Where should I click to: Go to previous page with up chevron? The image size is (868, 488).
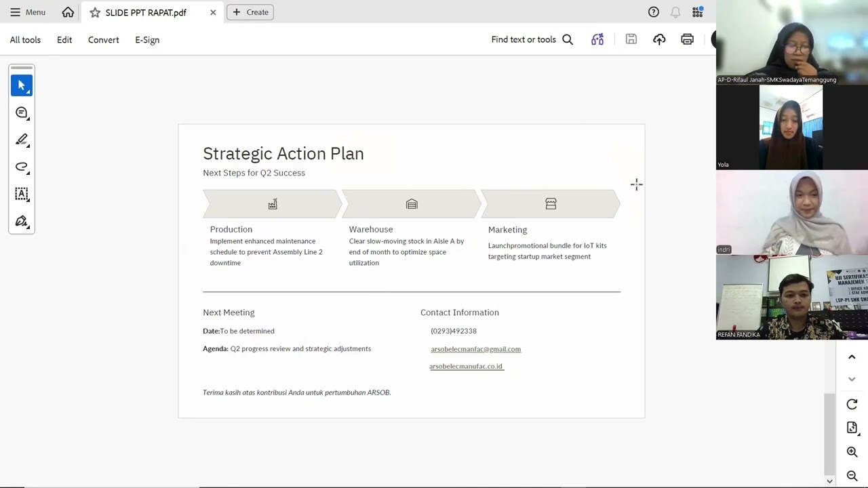(x=852, y=357)
